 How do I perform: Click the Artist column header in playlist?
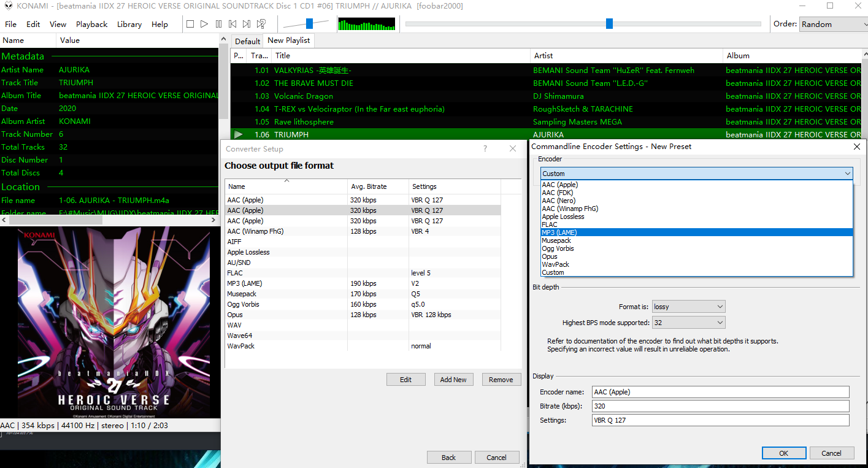626,55
